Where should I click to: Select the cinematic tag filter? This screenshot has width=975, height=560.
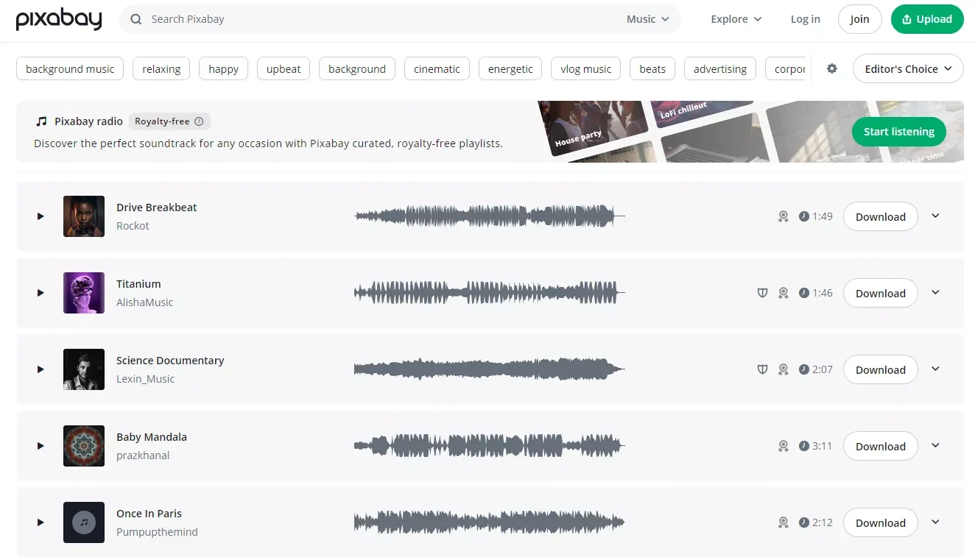click(x=437, y=68)
